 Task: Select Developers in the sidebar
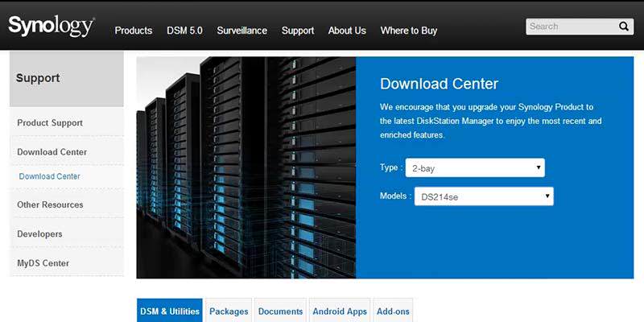[x=67, y=233]
